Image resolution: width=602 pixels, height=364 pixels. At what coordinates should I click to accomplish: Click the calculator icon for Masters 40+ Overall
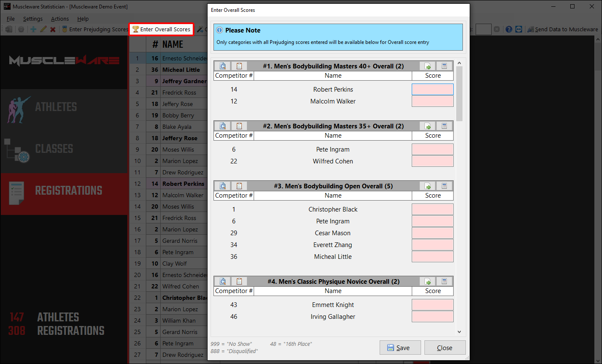point(444,66)
